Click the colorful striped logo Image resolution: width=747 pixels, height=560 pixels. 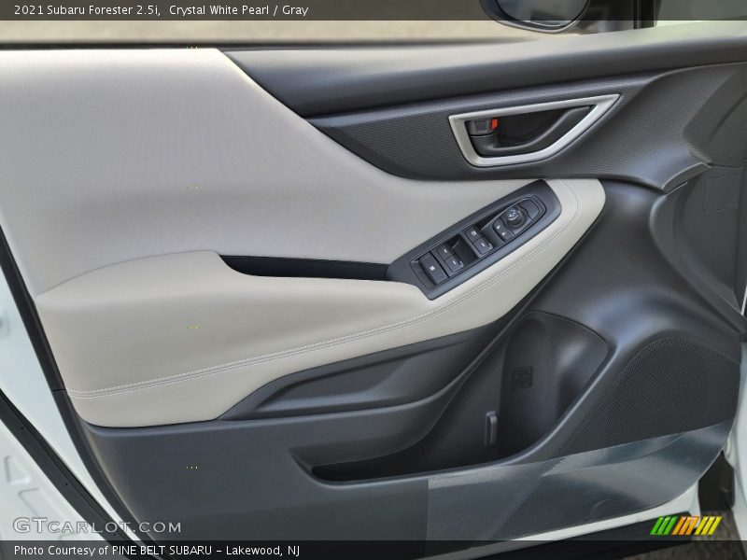pos(685,525)
